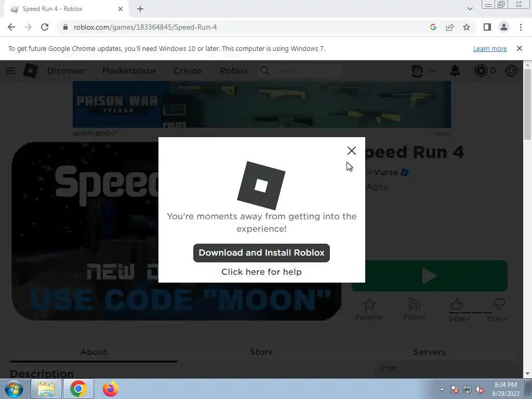Report the advertisement
Image resolution: width=532 pixels, height=399 pixels.
click(x=442, y=134)
